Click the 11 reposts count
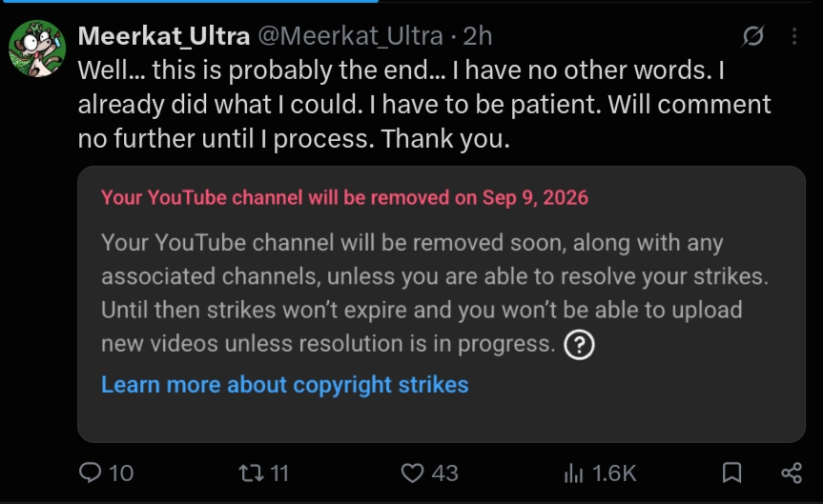Screen dimensions: 823x504 tap(279, 474)
